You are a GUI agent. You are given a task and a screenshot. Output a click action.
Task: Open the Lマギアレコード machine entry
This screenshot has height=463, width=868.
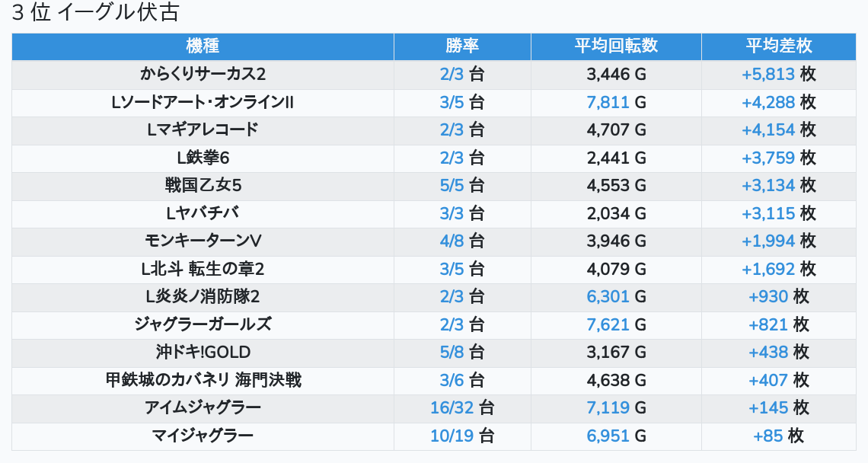(x=203, y=130)
